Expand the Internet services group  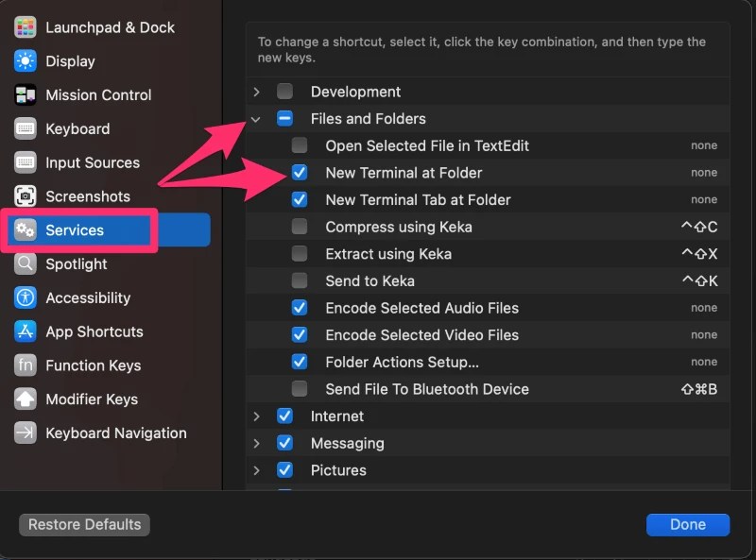(x=259, y=416)
